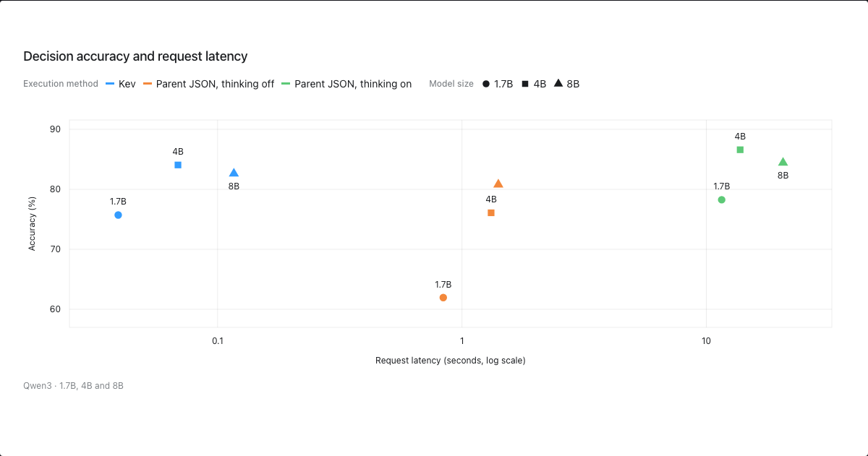Click the x-axis tick label 10
The height and width of the screenshot is (456, 868).
pyautogui.click(x=706, y=340)
